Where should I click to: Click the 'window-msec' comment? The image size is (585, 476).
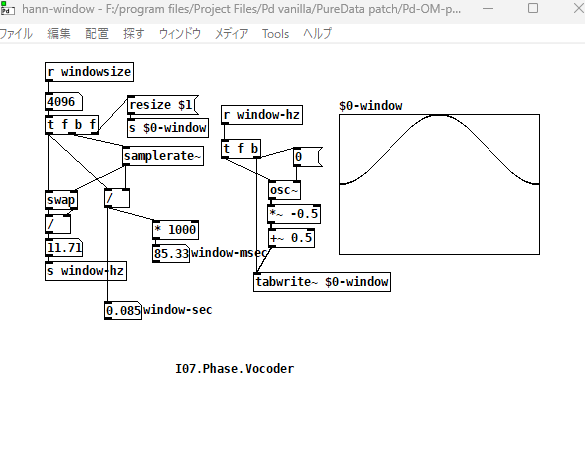point(229,253)
